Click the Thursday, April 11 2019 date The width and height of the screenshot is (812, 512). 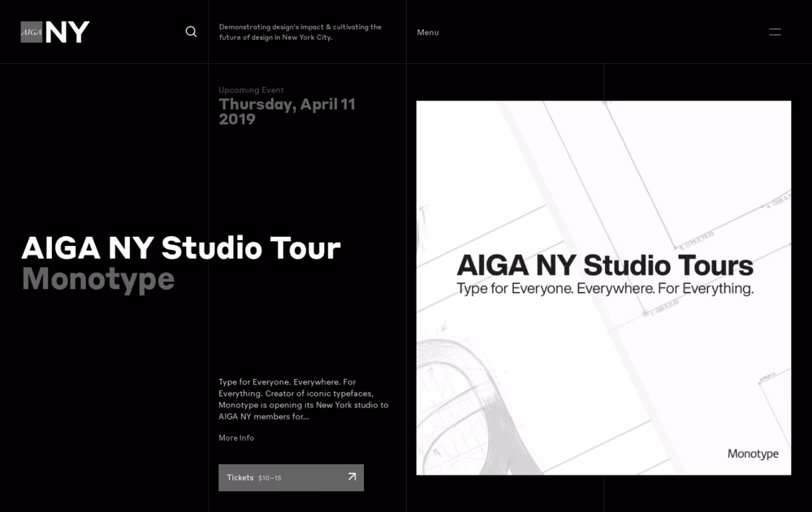pyautogui.click(x=287, y=112)
